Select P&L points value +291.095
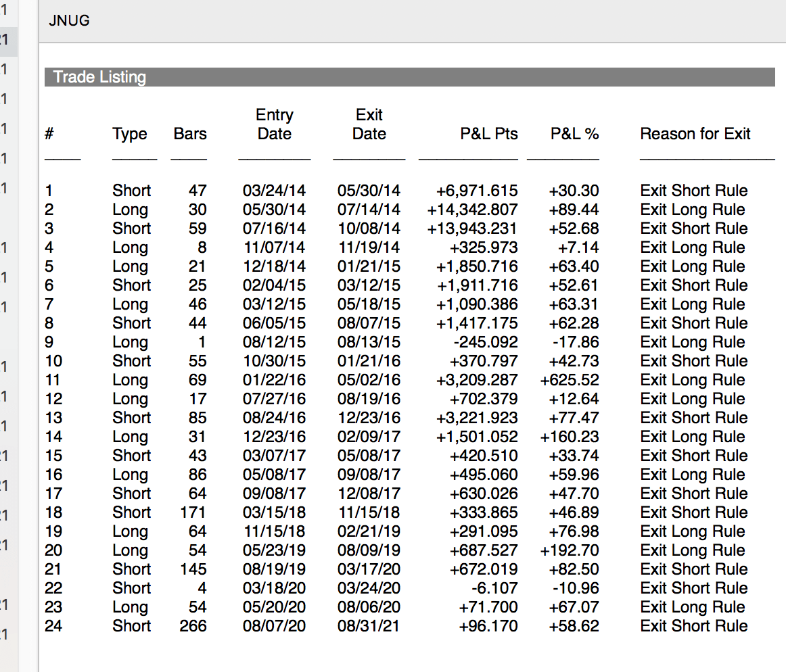 point(483,531)
